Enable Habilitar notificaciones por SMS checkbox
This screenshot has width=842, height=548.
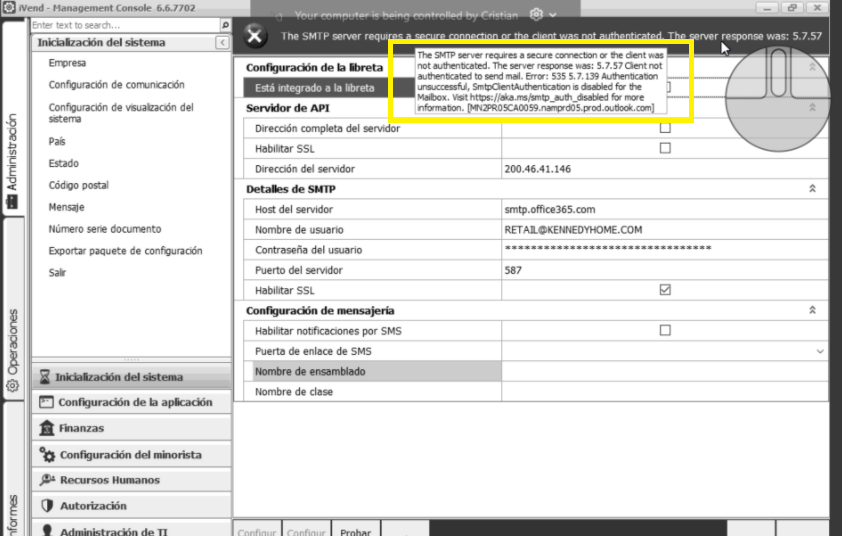(665, 330)
